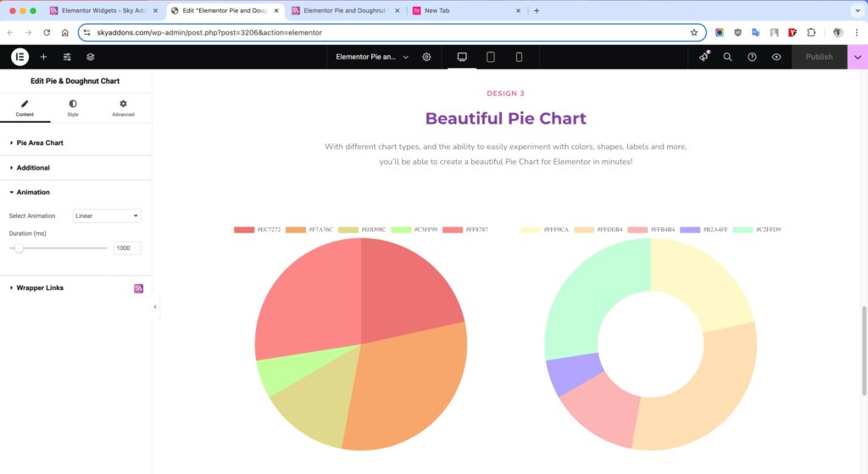Image resolution: width=868 pixels, height=474 pixels.
Task: Open Site Settings sliders icon
Action: [67, 57]
